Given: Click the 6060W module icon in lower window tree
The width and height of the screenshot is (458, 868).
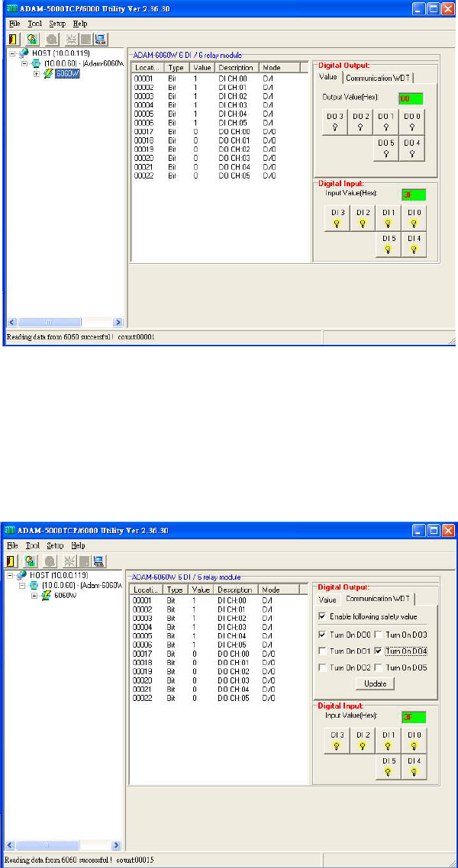Looking at the screenshot, I should (x=47, y=595).
